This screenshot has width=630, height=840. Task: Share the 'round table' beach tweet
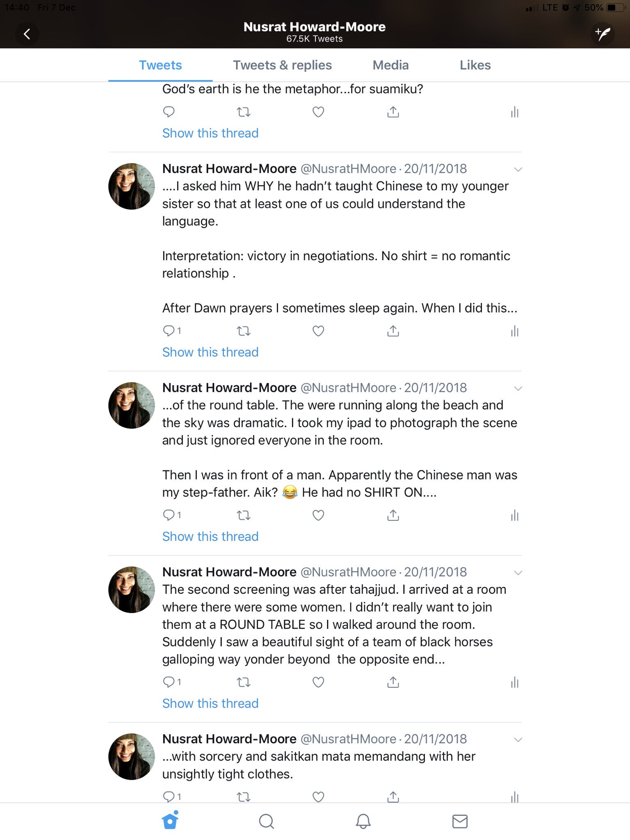coord(393,515)
